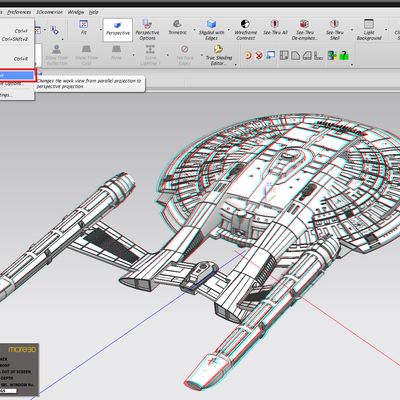Open the True Shading Editor
This screenshot has width=400, height=400.
click(x=219, y=55)
